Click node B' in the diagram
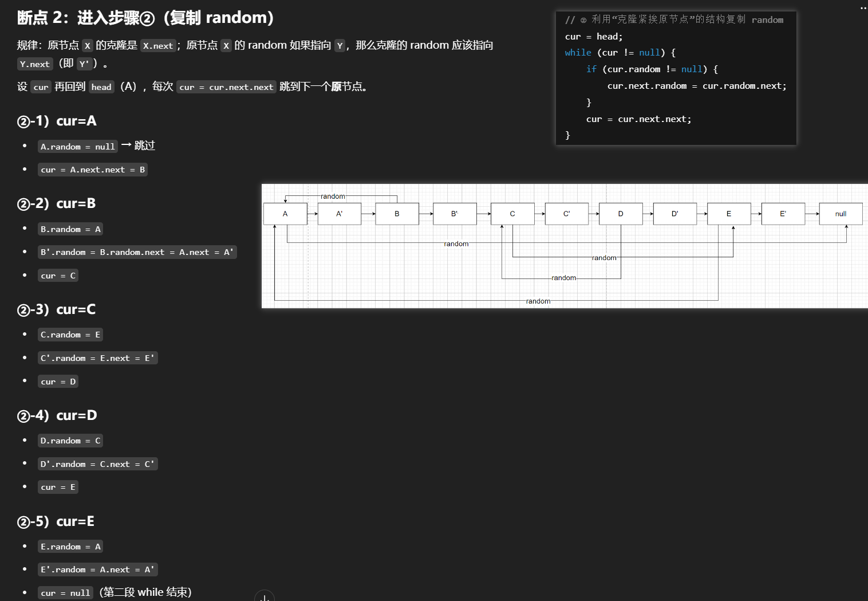This screenshot has width=868, height=601. point(455,214)
